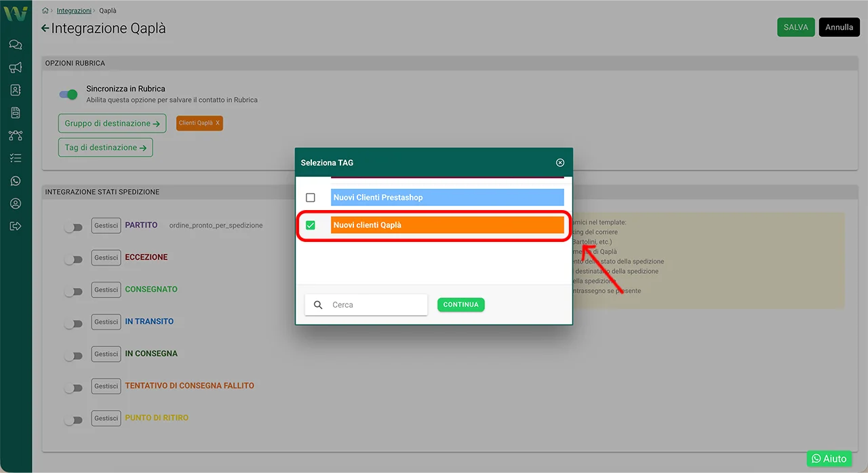Click the Cerca search field
Viewport: 868px width, 473px height.
(376, 305)
